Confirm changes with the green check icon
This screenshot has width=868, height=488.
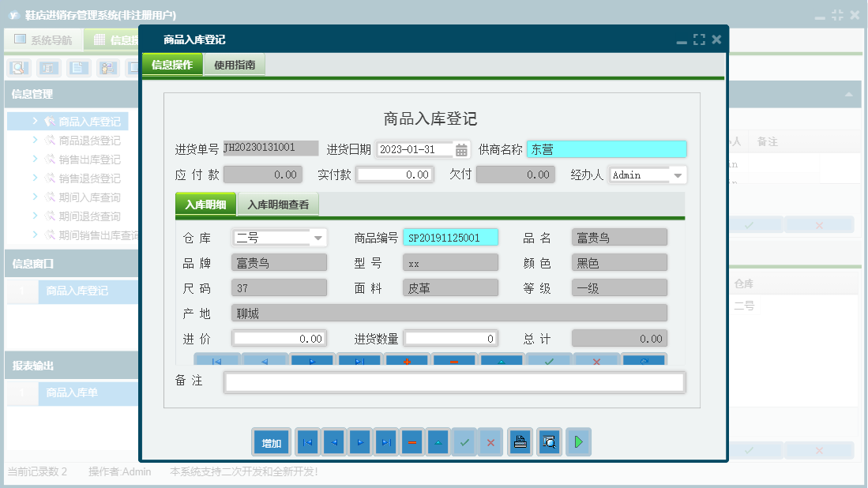tap(549, 360)
